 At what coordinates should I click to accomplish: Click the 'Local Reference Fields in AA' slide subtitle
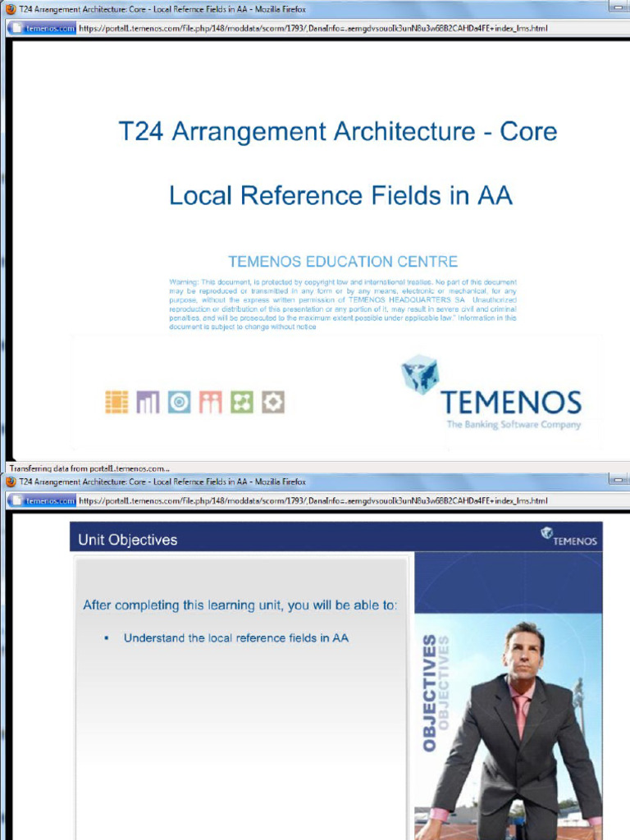tap(340, 195)
